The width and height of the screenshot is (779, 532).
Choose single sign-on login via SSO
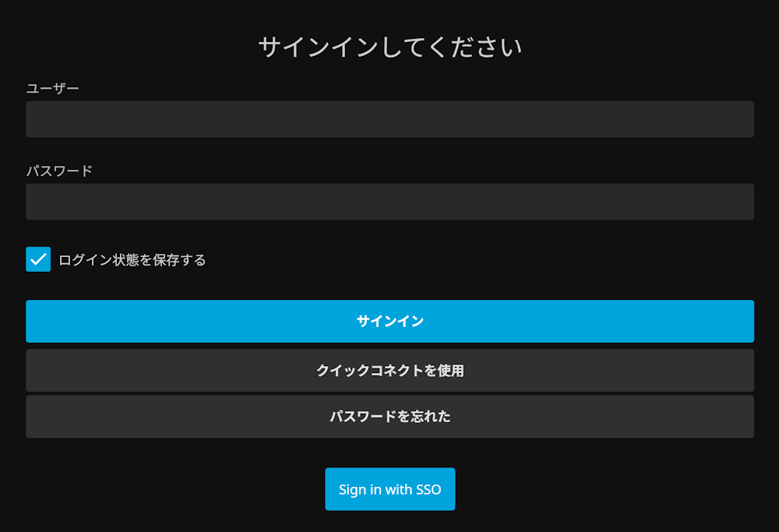click(x=390, y=489)
